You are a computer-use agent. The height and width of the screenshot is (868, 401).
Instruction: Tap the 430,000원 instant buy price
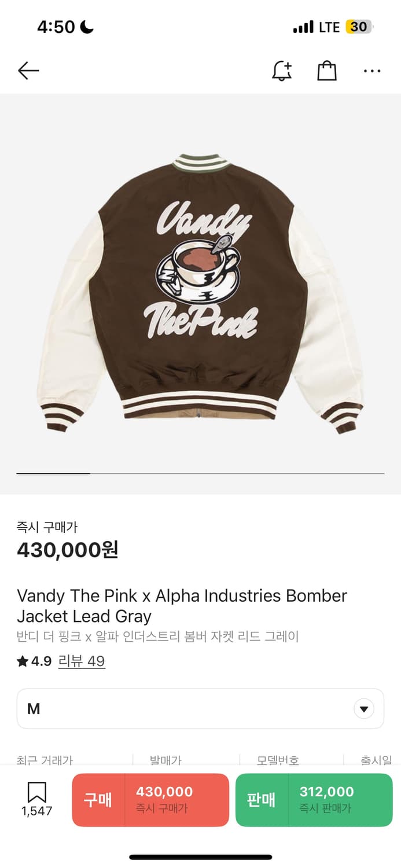tap(67, 550)
